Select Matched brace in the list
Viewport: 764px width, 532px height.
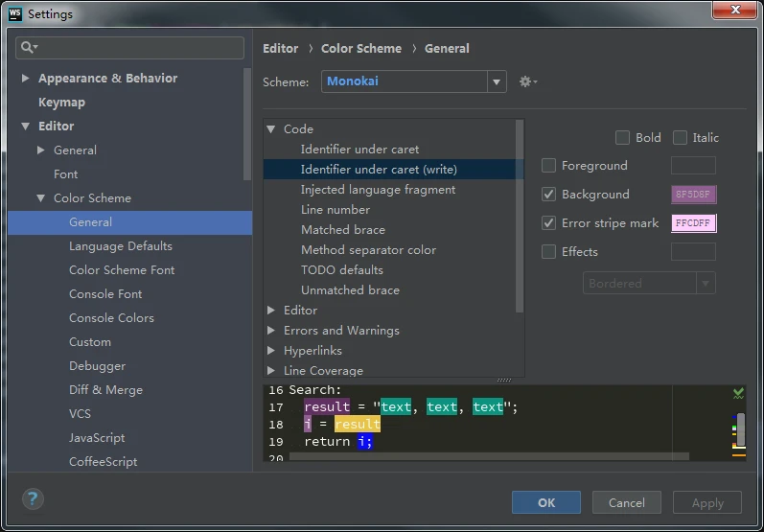(x=342, y=230)
